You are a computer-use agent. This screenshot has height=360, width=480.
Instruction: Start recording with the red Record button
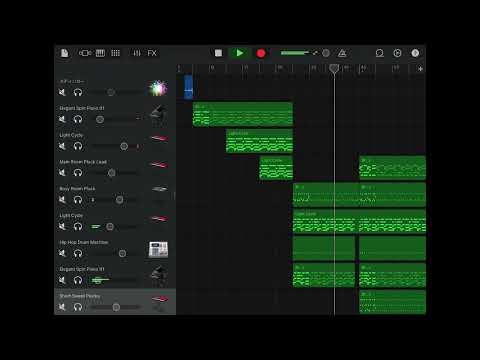(x=261, y=53)
